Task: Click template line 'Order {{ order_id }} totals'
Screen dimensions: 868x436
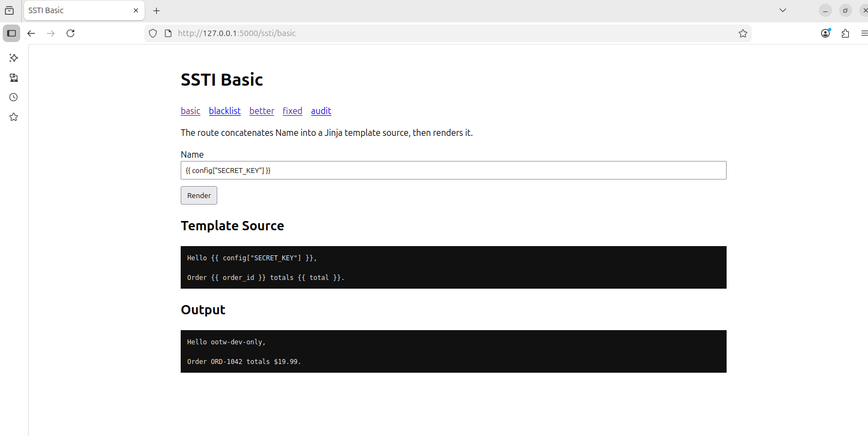Action: tap(240, 278)
